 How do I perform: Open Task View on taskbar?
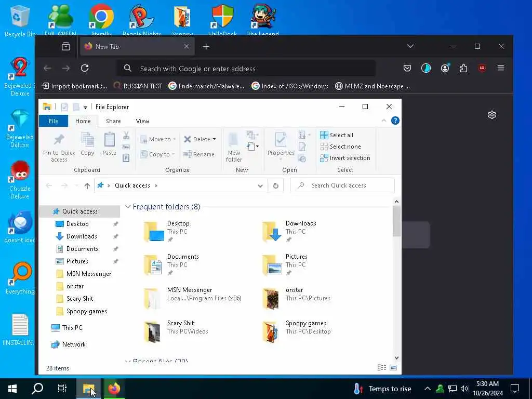click(62, 389)
